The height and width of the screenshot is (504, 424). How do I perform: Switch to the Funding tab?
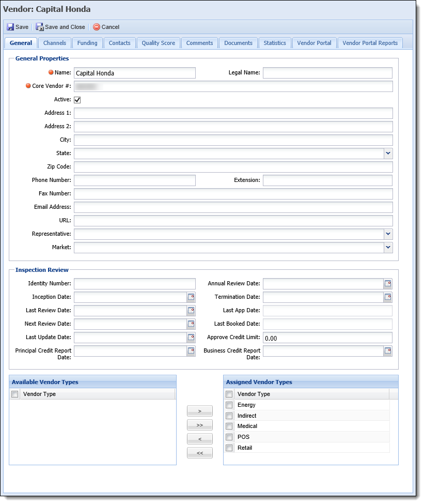pyautogui.click(x=87, y=43)
